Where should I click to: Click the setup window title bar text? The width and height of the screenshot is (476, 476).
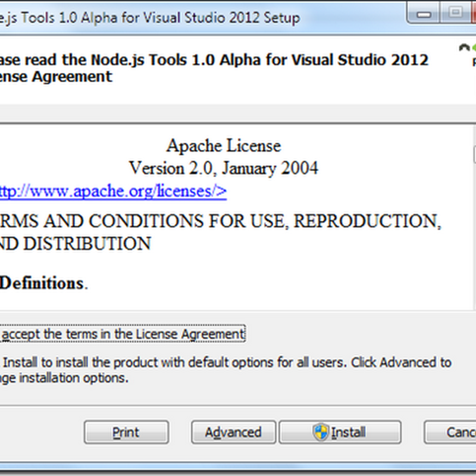point(149,18)
